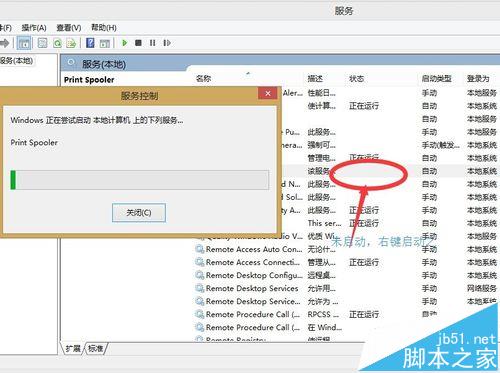This screenshot has width=500, height=373.
Task: Click the Remote Access Auto Con... gear icon
Action: (200, 249)
